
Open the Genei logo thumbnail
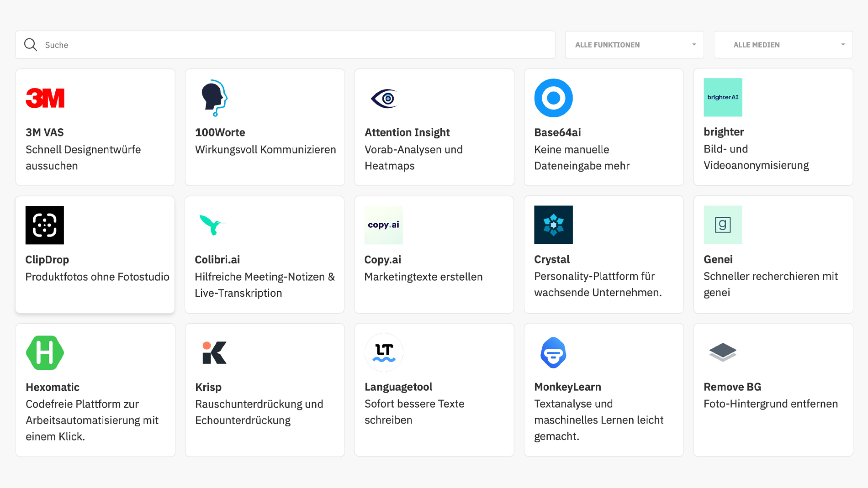pyautogui.click(x=723, y=225)
